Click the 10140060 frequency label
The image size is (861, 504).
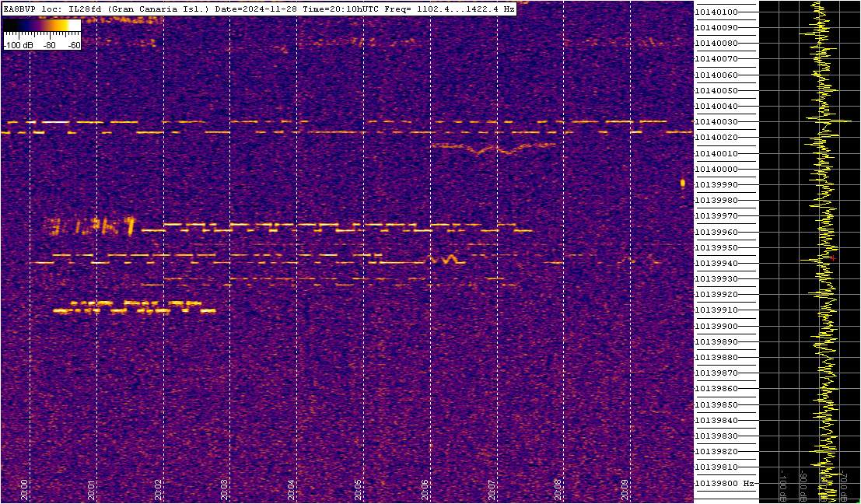[716, 75]
